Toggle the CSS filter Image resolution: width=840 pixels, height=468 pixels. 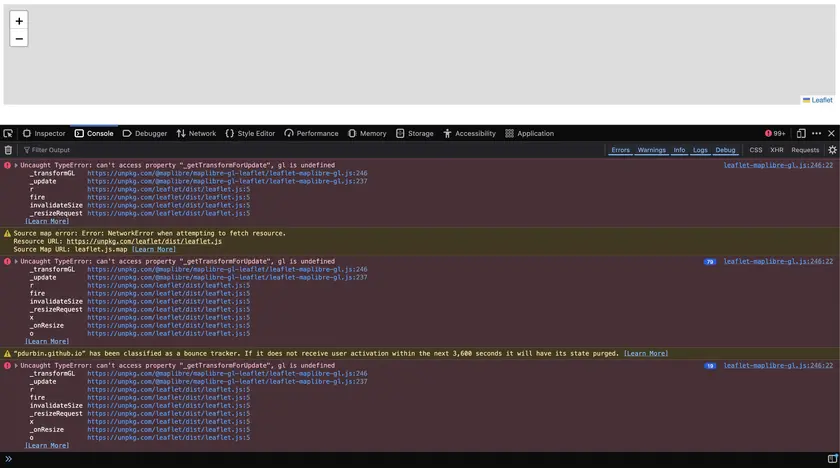pyautogui.click(x=756, y=150)
